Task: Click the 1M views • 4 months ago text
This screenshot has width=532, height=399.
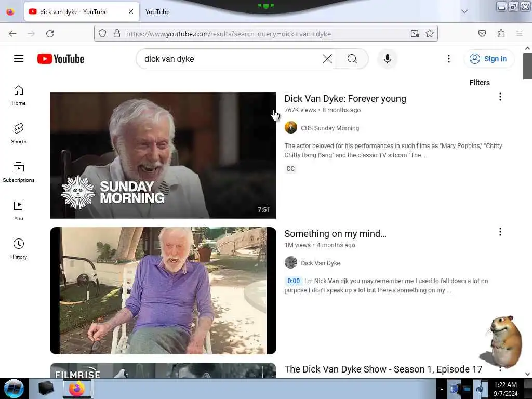Action: [x=320, y=245]
